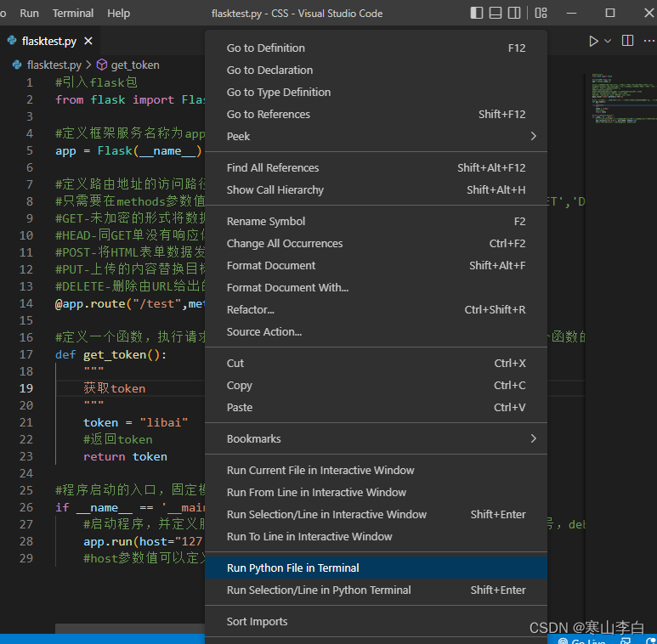Toggle secondary side bar layout icon
This screenshot has height=644, width=657.
click(x=514, y=13)
